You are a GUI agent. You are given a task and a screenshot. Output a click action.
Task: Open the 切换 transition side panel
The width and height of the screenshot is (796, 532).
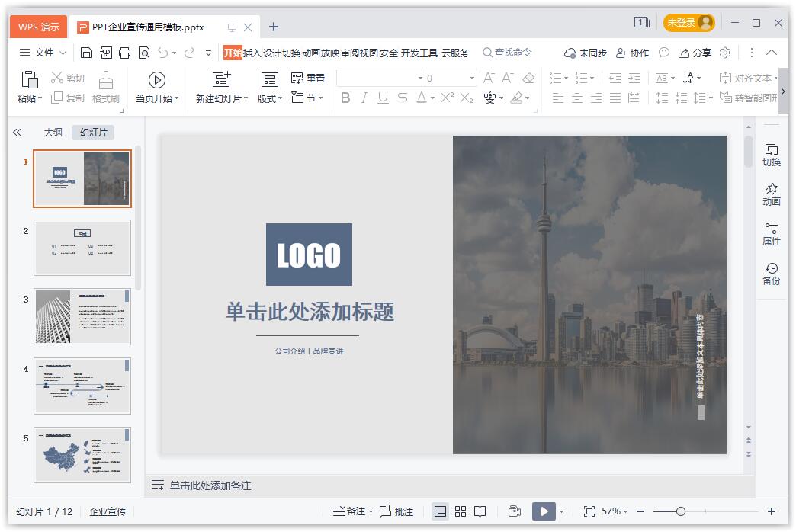tap(771, 155)
